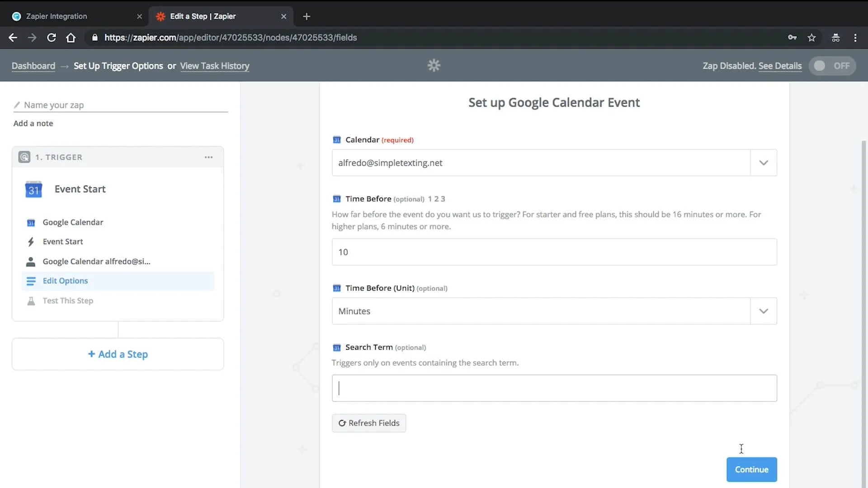Screen dimensions: 868x488
Task: Open View Task History
Action: (214, 66)
